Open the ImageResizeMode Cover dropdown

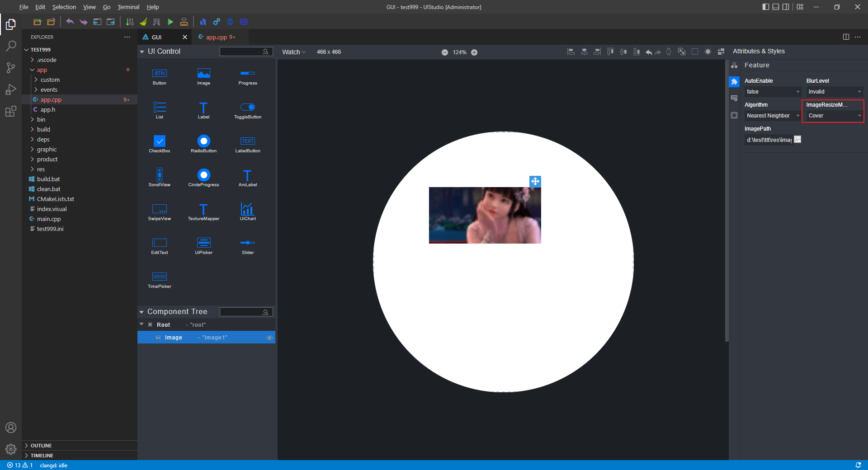(x=834, y=116)
